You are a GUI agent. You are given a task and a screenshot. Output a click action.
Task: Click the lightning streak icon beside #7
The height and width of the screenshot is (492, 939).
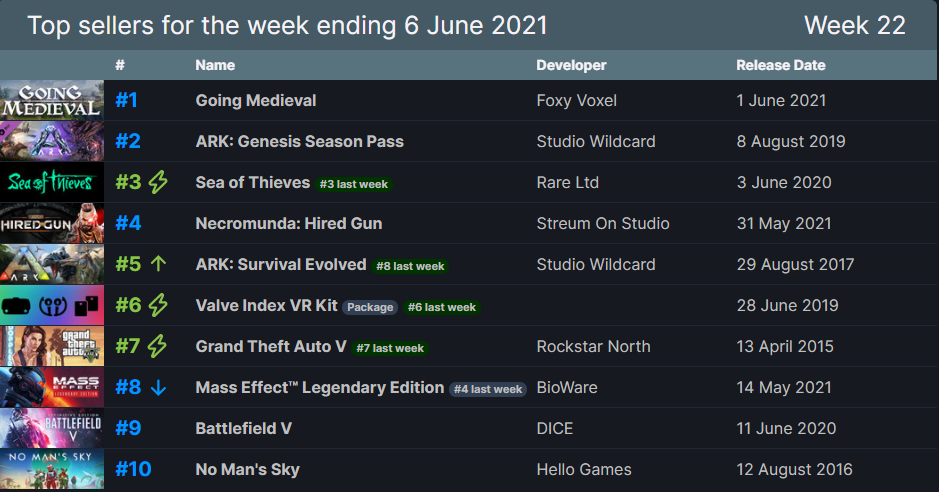(157, 346)
